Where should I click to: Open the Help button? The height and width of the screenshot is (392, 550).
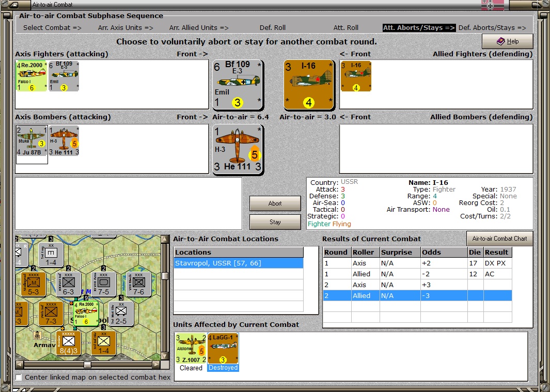508,41
